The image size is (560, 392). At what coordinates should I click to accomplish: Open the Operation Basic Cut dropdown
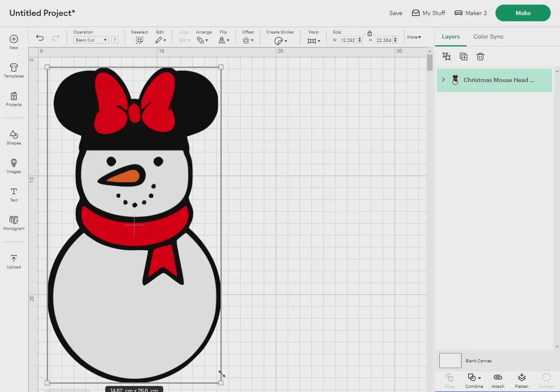tap(91, 40)
